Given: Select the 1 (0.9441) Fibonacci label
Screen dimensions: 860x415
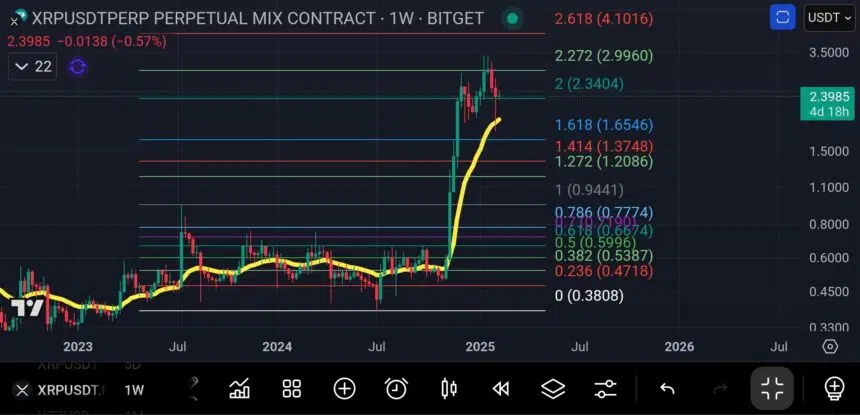Looking at the screenshot, I should tap(589, 190).
